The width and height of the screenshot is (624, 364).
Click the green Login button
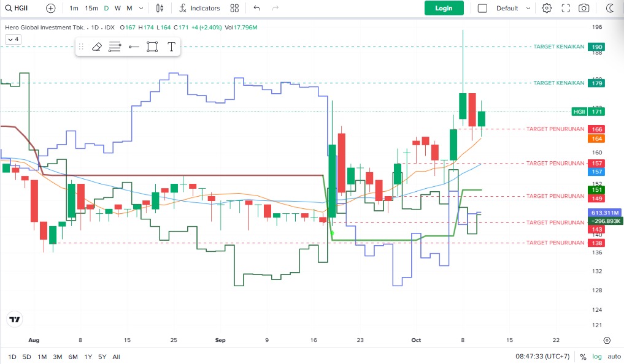[x=444, y=9]
